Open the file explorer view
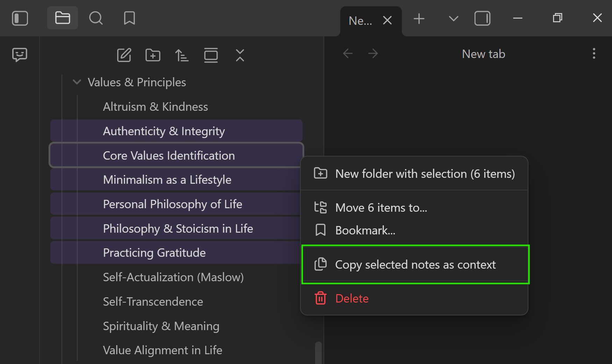Screen dimensions: 612x364 pyautogui.click(x=63, y=18)
